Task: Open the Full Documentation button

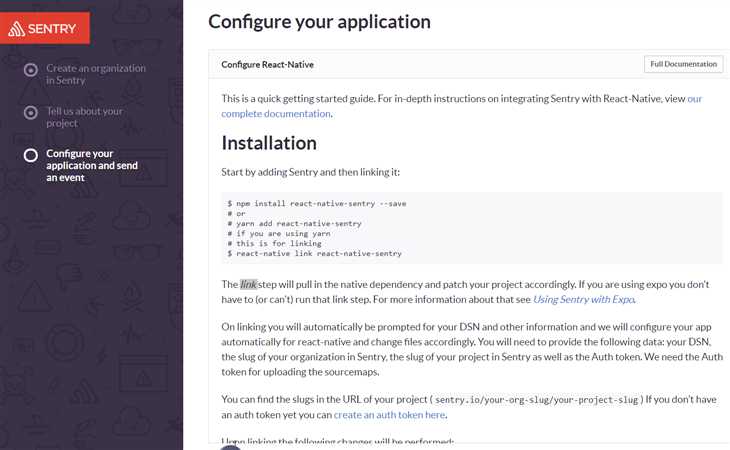Action: (683, 64)
